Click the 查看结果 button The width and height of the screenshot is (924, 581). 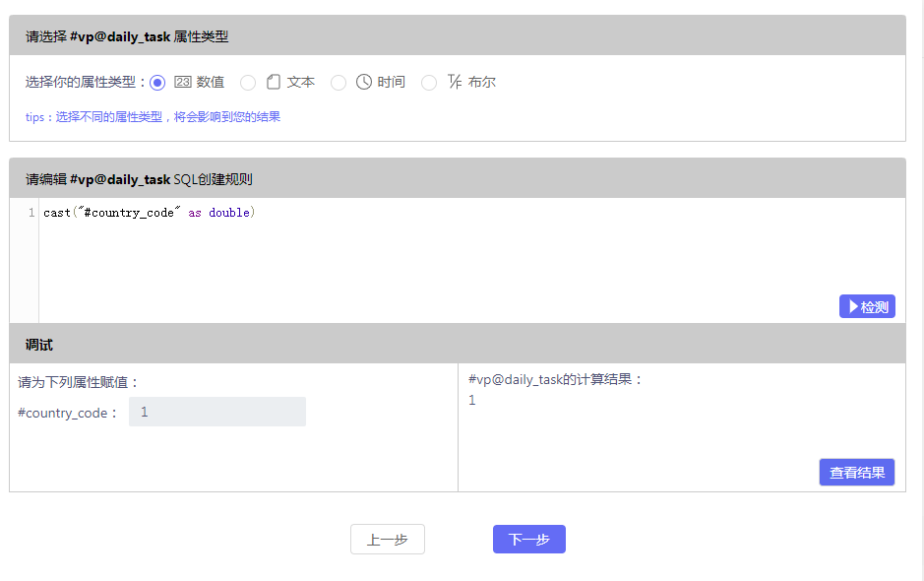point(857,473)
